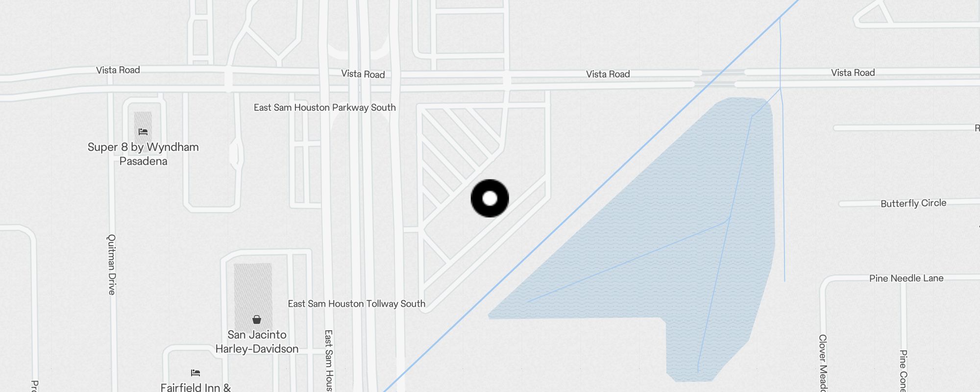Screen dimensions: 980x392
Task: Click the Pine Needle Lane label
Action: click(906, 278)
